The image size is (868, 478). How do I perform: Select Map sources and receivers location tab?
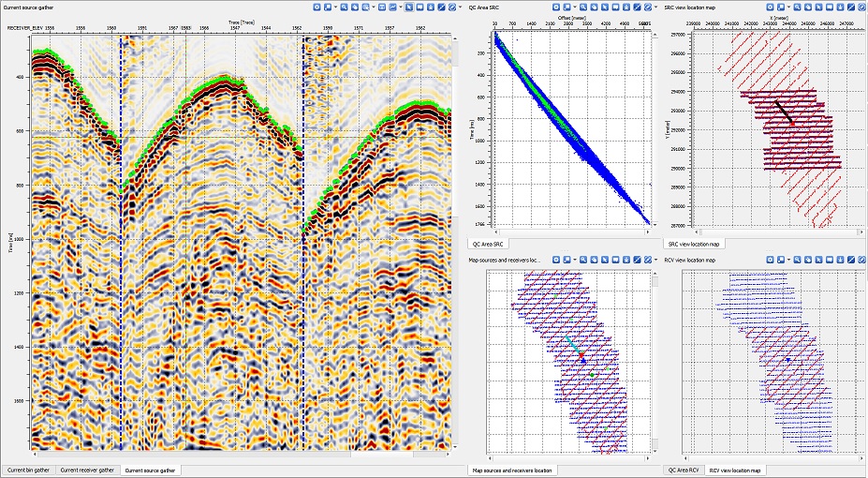click(512, 471)
